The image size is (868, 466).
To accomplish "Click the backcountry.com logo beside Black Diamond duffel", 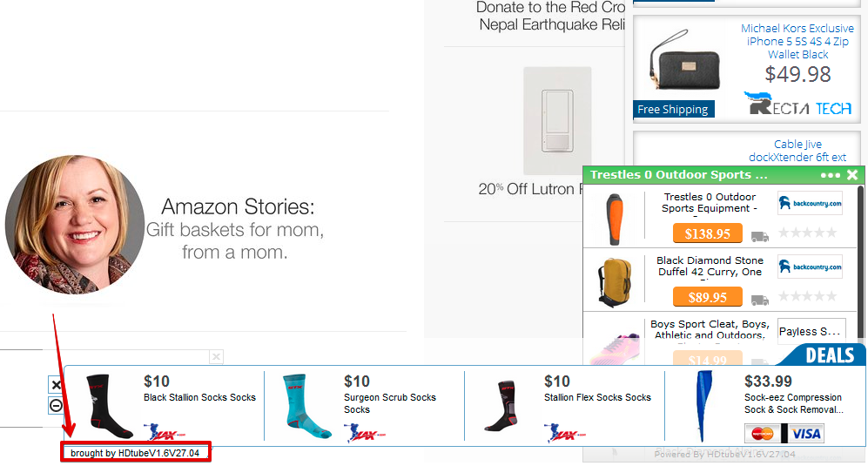I will click(810, 267).
